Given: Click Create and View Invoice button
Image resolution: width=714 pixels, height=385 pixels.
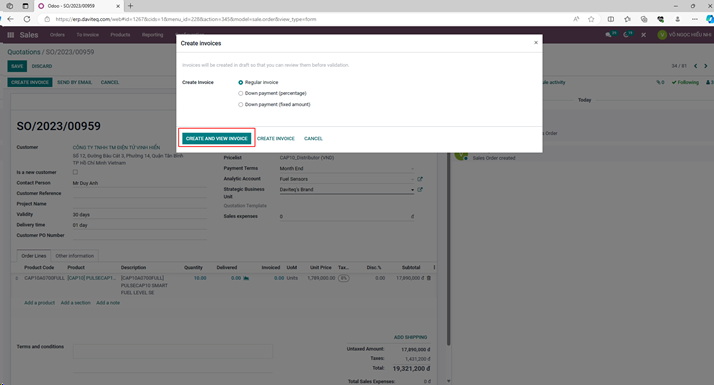Looking at the screenshot, I should tap(216, 139).
